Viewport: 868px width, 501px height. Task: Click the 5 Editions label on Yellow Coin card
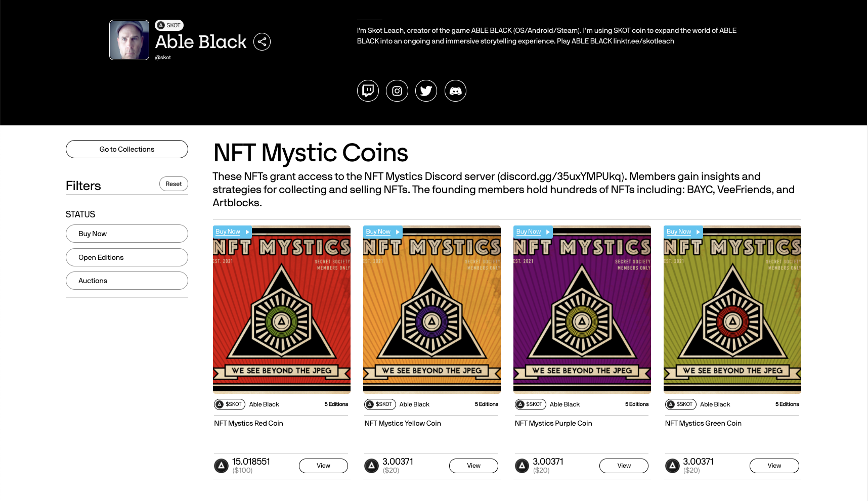tap(487, 404)
